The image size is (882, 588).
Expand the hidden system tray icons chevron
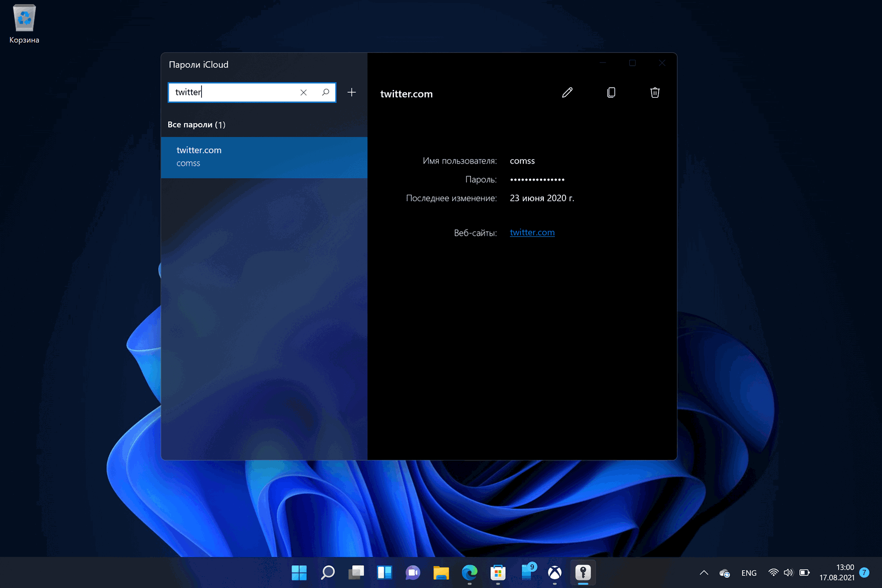point(703,573)
